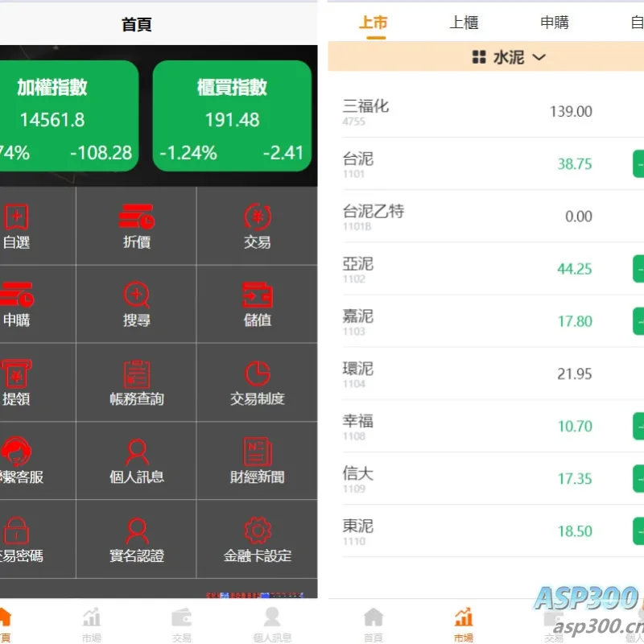Tap green change badge for 東泥
Viewport: 644px width, 644px height.
click(x=638, y=531)
